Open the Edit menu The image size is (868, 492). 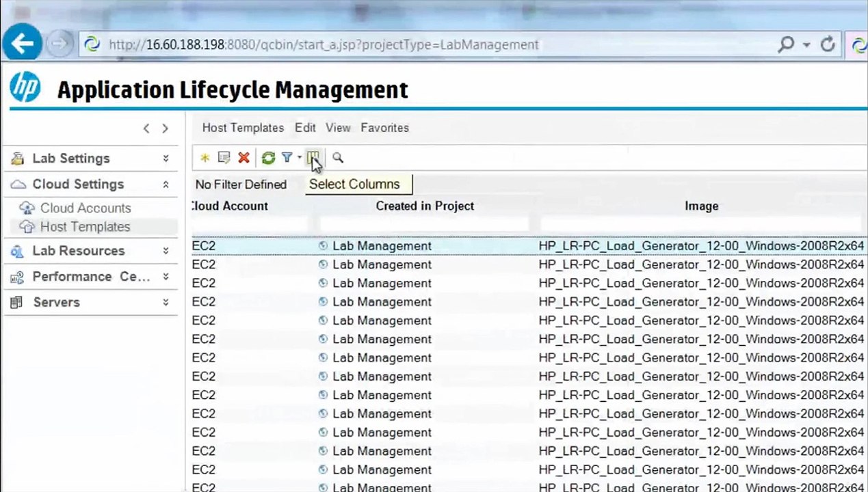pos(305,128)
